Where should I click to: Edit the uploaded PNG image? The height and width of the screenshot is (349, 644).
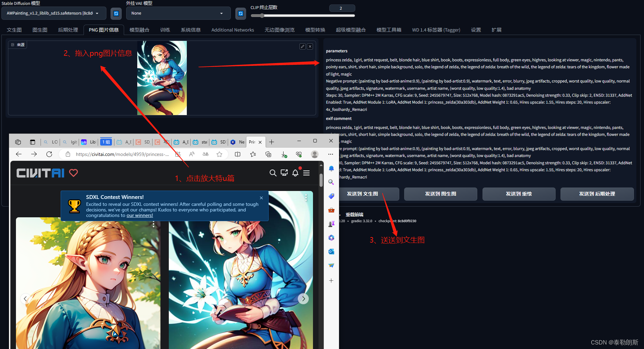click(303, 46)
